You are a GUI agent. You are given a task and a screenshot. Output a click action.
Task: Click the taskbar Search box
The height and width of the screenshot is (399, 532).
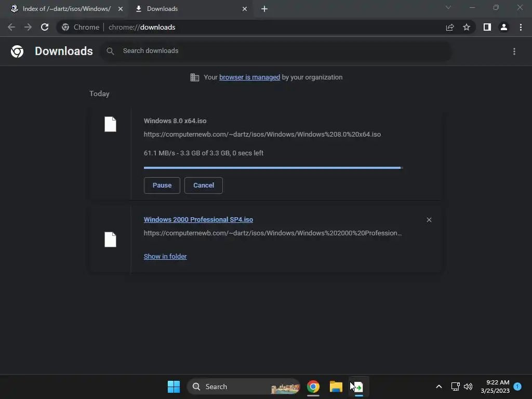(244, 387)
